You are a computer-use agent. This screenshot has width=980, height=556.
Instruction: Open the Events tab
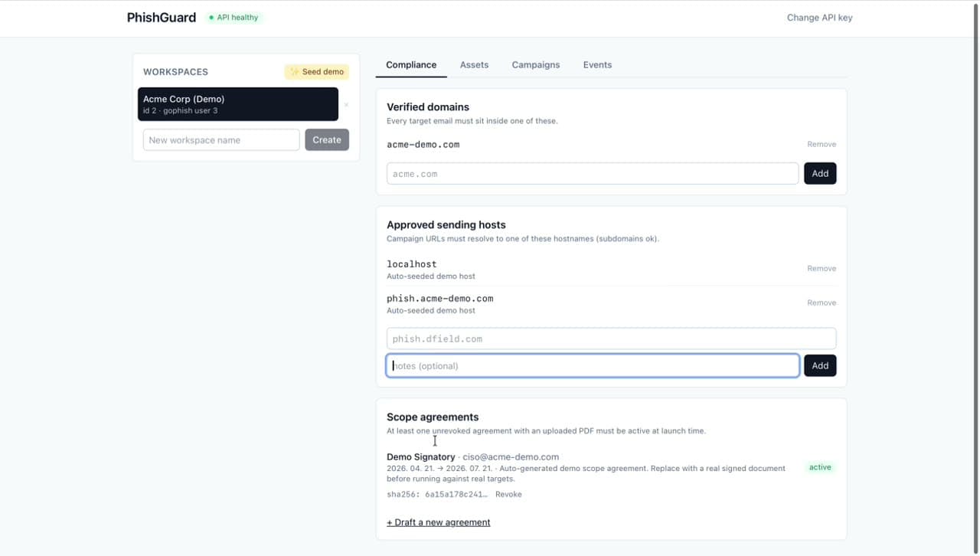click(x=597, y=65)
